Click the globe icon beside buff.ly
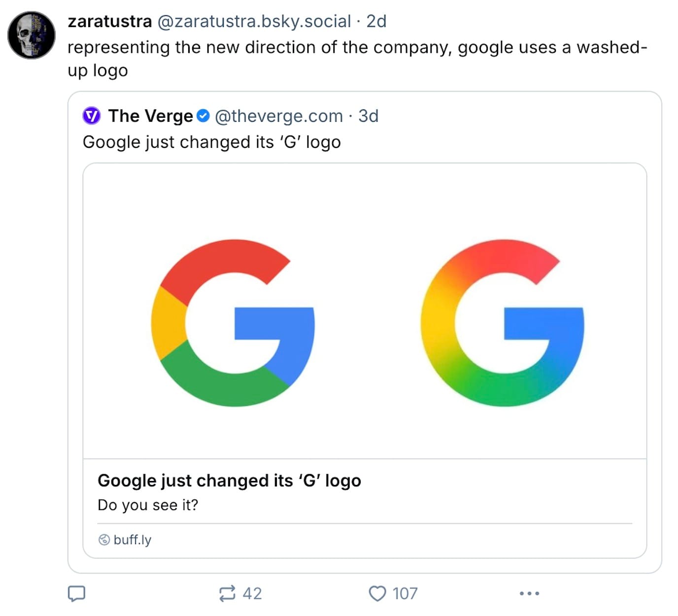678x616 pixels. point(104,540)
